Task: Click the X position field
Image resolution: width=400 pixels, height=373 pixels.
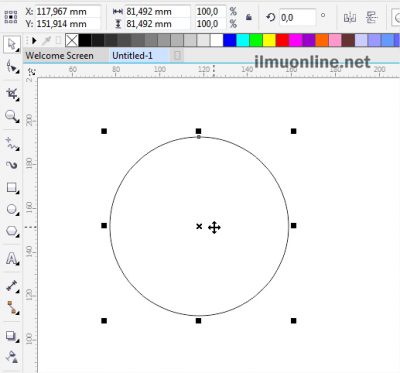Action: click(68, 11)
